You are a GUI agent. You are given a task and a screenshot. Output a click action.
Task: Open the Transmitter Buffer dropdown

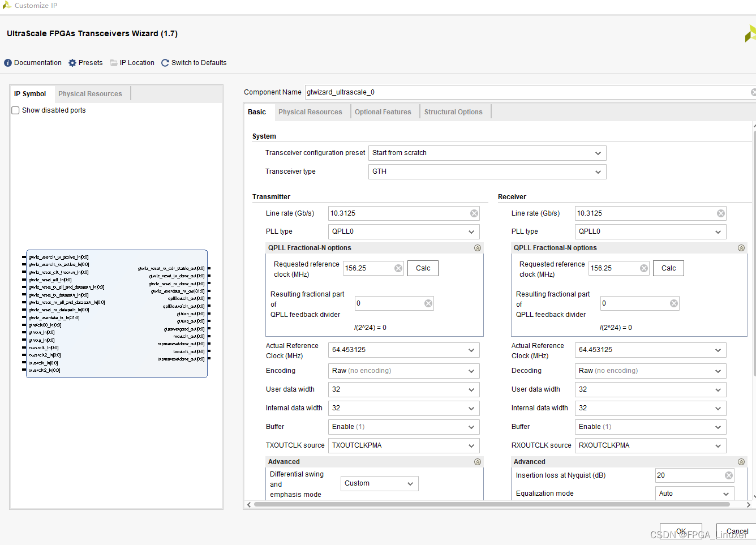[404, 427]
